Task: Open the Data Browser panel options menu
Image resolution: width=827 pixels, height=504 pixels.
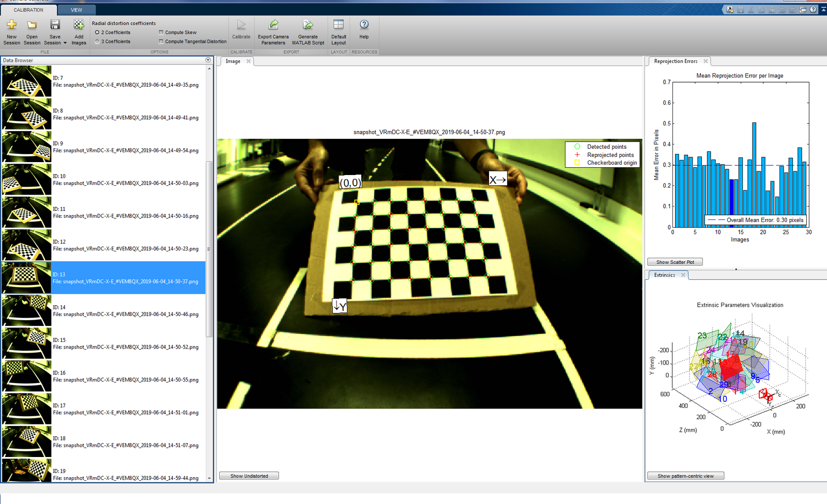Action: tap(208, 60)
